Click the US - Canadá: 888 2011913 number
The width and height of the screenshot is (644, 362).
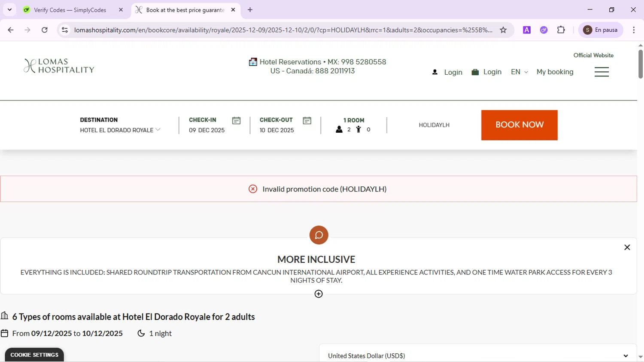click(313, 71)
